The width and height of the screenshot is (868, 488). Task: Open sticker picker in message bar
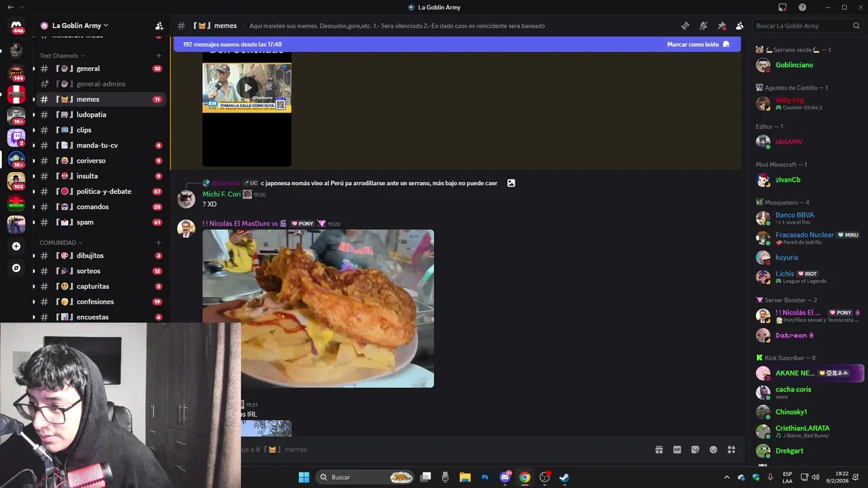[x=695, y=449]
